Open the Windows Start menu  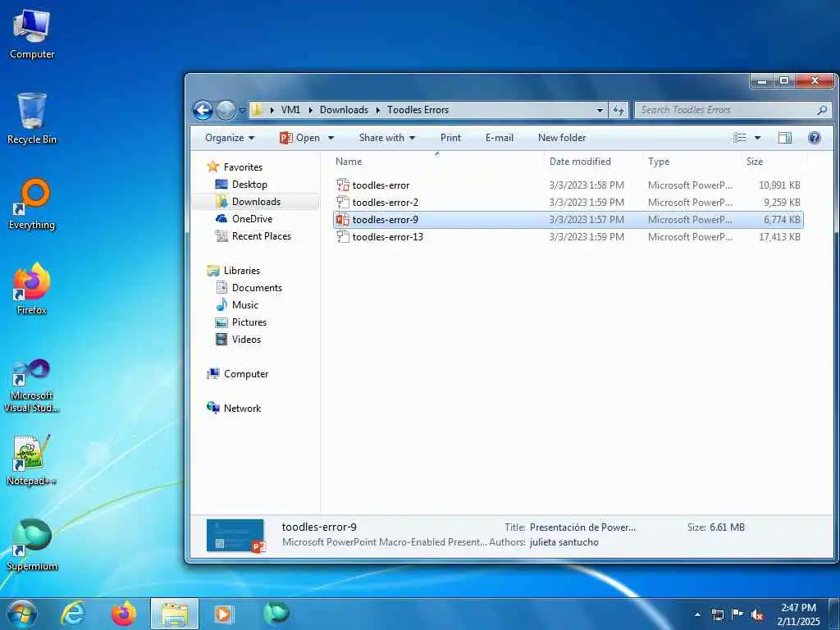pos(22,614)
